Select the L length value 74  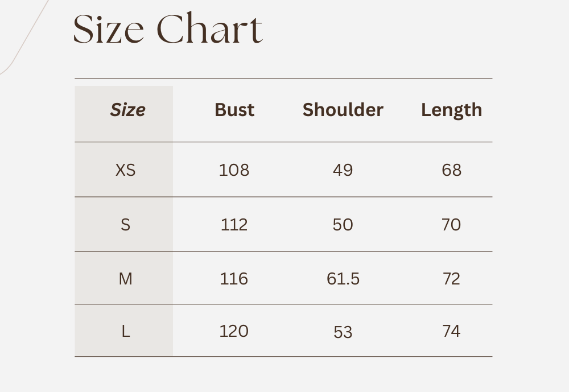click(451, 331)
